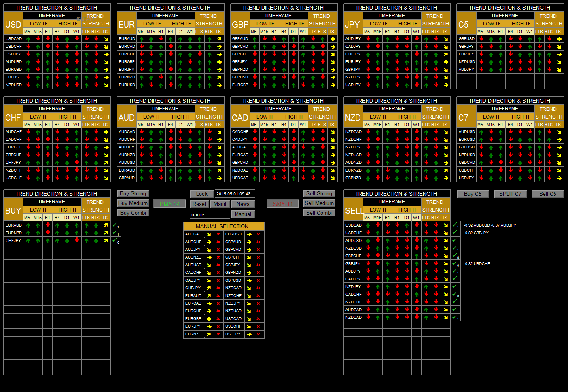Screen dimensions: 568x392
Task: Click the Lock button
Action: pos(202,194)
